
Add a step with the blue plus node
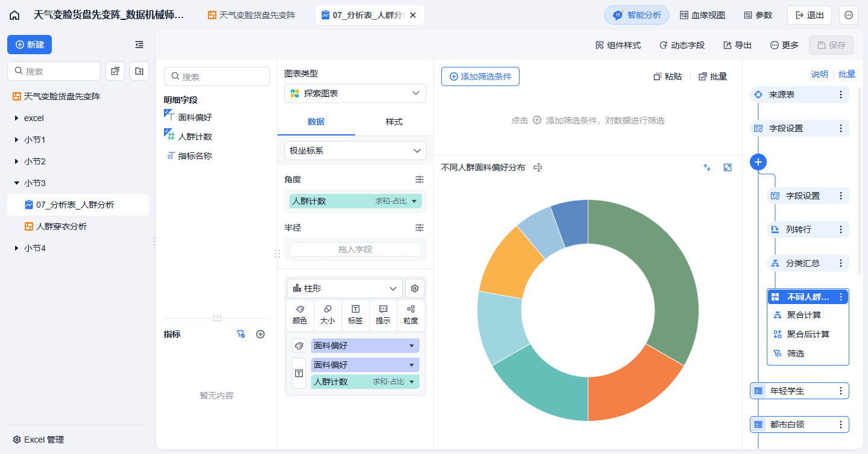point(759,162)
